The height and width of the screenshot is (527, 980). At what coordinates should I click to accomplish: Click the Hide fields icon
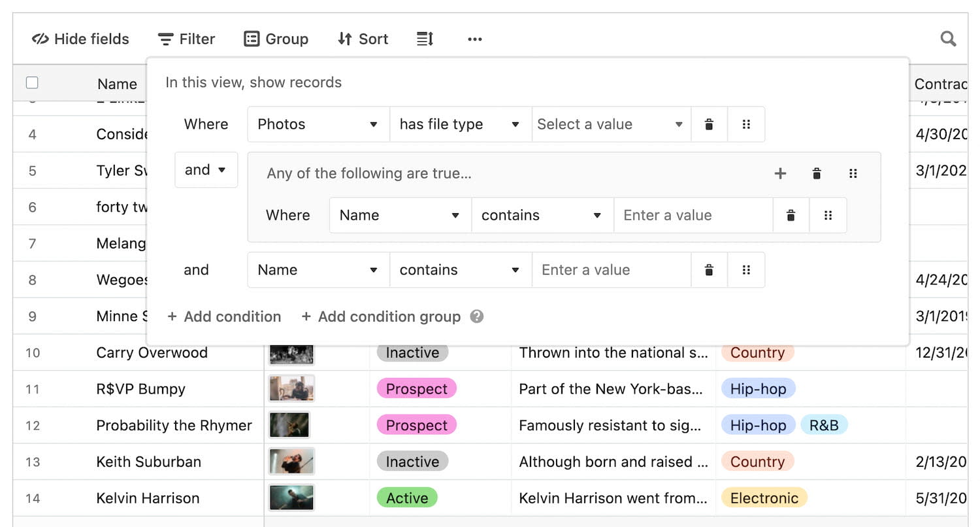point(41,39)
